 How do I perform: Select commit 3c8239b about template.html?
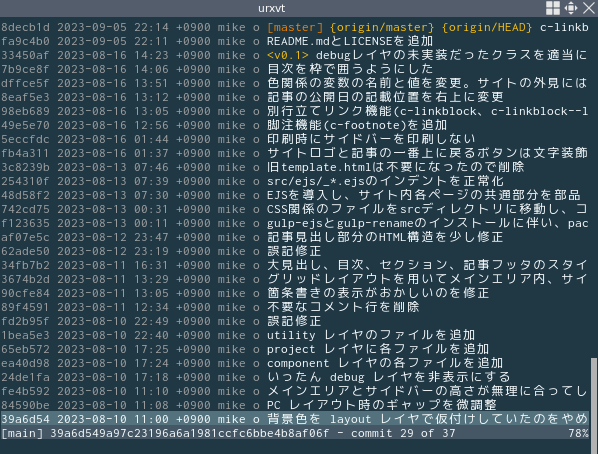[294, 167]
